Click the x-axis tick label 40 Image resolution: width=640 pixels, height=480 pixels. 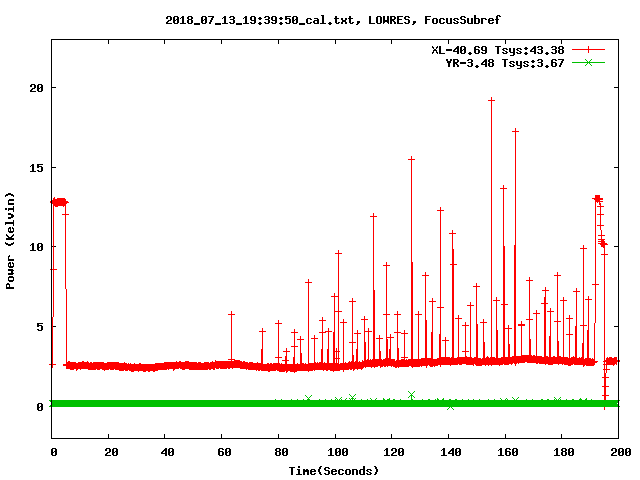tap(167, 452)
